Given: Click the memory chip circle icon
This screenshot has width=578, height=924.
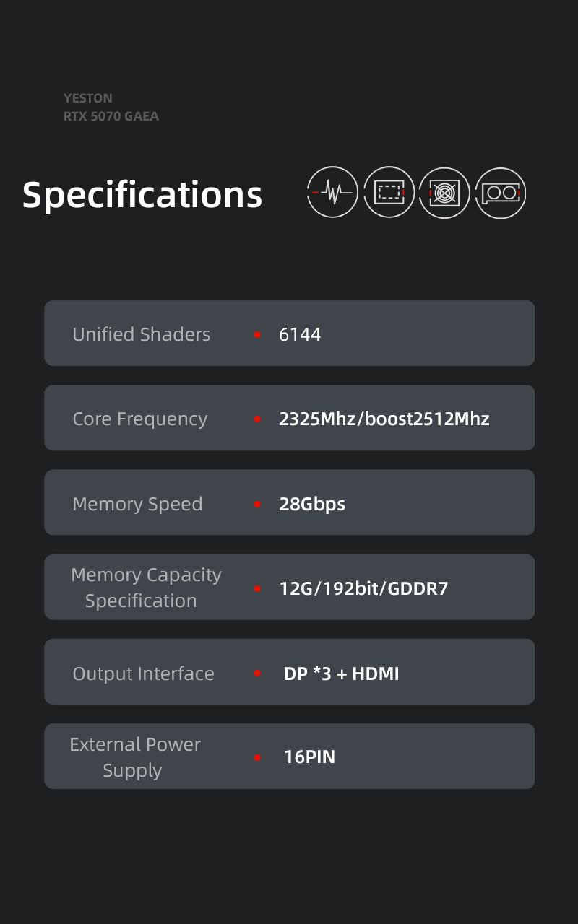Looking at the screenshot, I should pyautogui.click(x=389, y=192).
